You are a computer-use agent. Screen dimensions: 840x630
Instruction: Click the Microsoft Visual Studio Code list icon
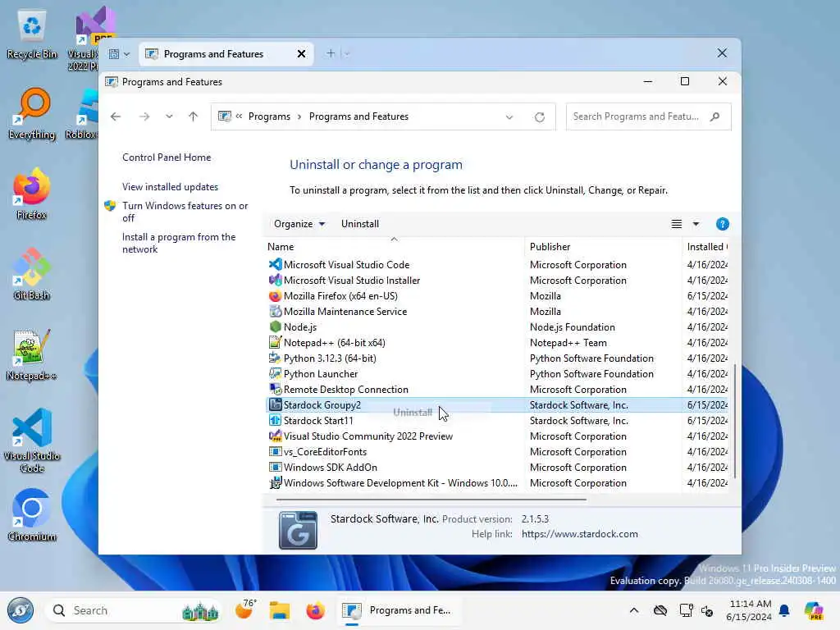click(275, 265)
